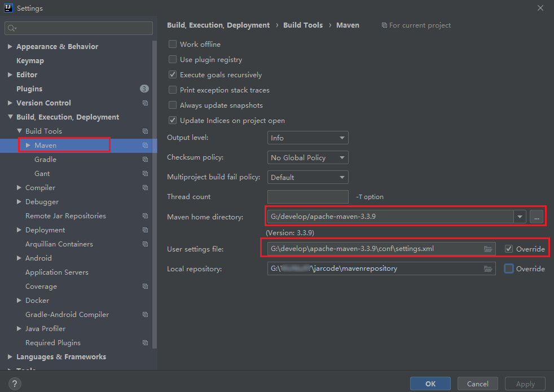554x392 pixels.
Task: Click the OK button
Action: click(x=430, y=384)
